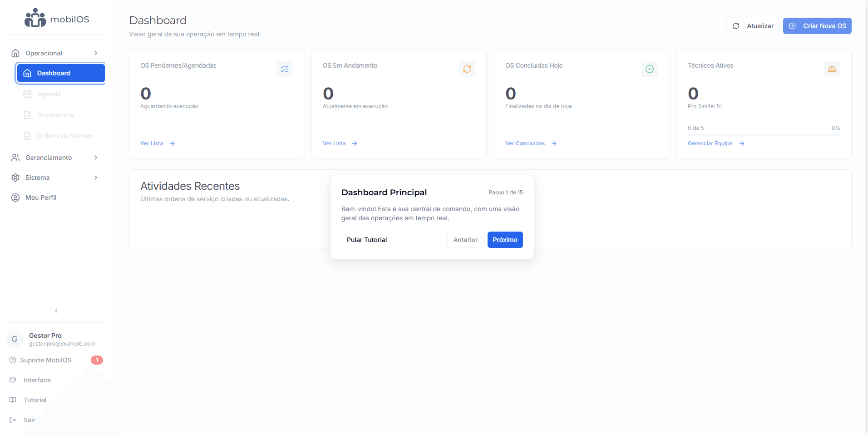Click Pular Tutorial to skip
Viewport: 868px width, 435px height.
pos(367,240)
